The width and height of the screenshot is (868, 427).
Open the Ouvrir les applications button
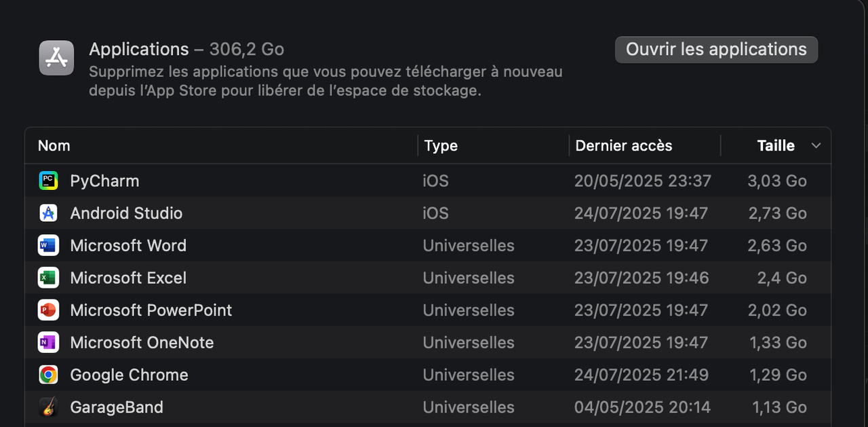pos(716,50)
